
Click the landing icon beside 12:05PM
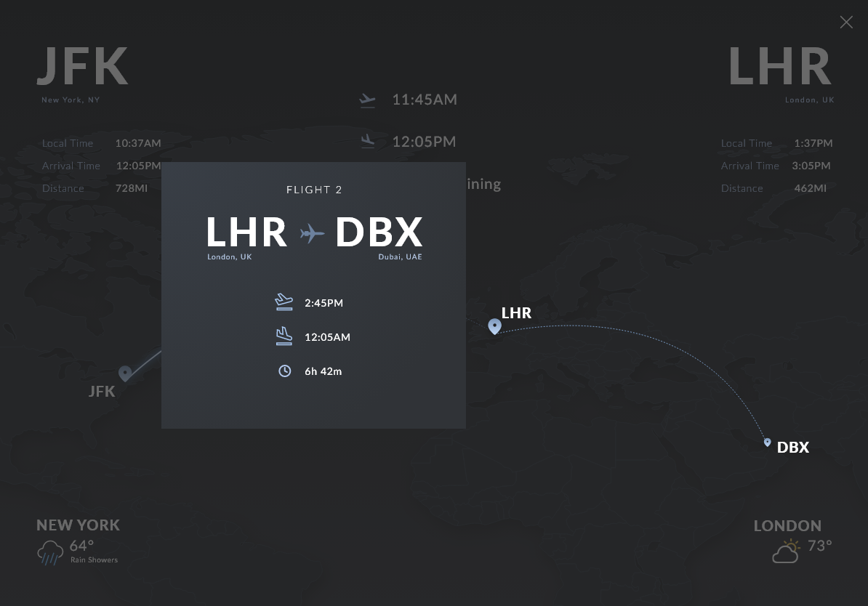[x=368, y=141]
